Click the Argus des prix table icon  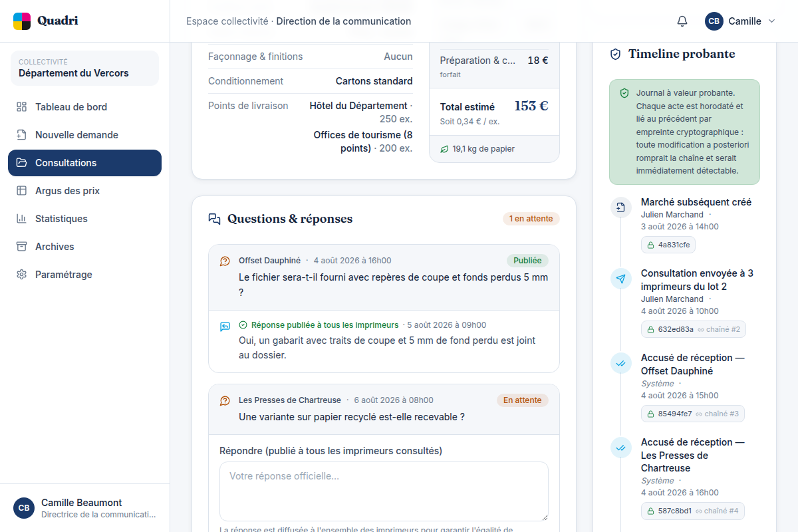tap(22, 191)
